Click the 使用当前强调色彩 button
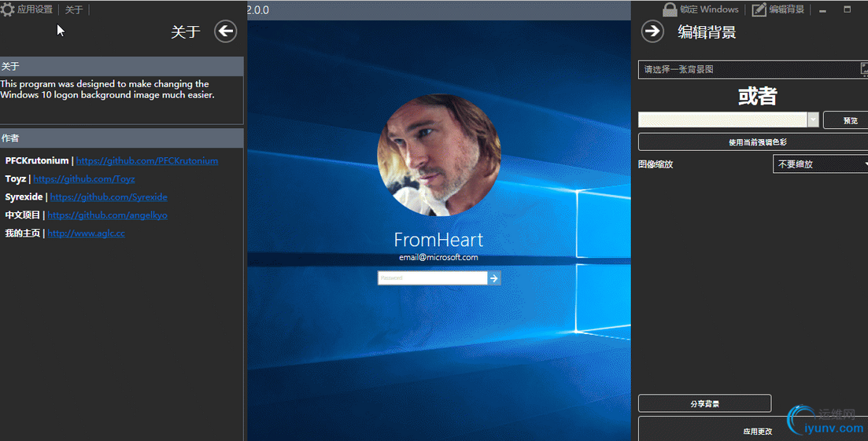The image size is (868, 441). (x=753, y=142)
